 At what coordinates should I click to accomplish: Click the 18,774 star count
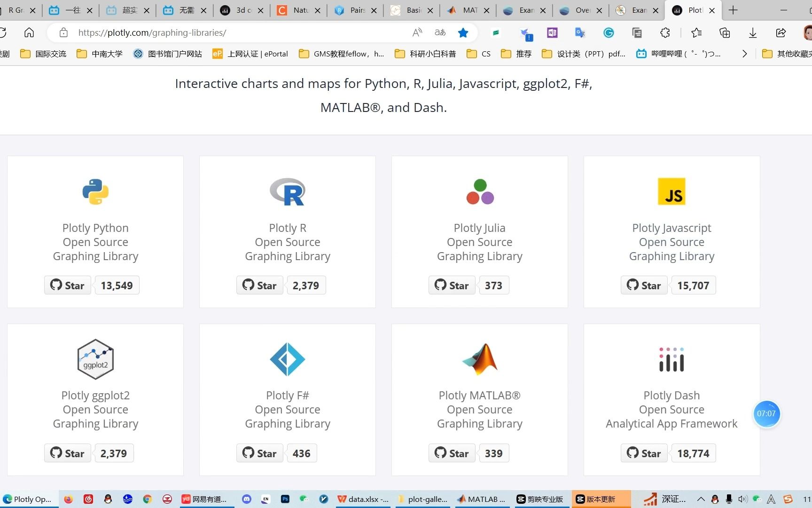pyautogui.click(x=694, y=453)
